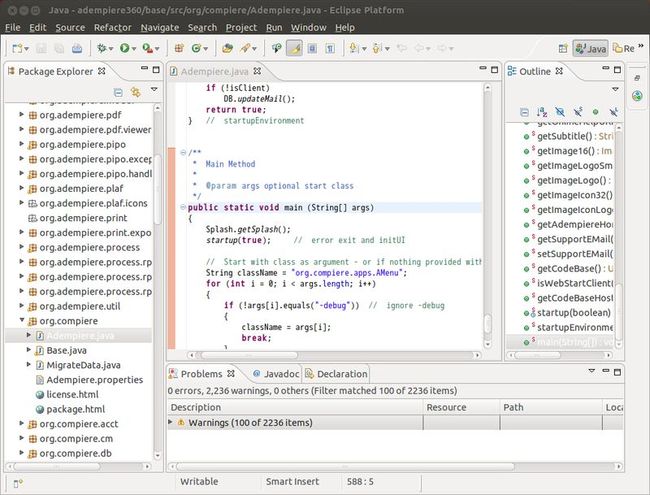The image size is (650, 495).
Task: Click the Run External Tools icon
Action: (x=147, y=49)
